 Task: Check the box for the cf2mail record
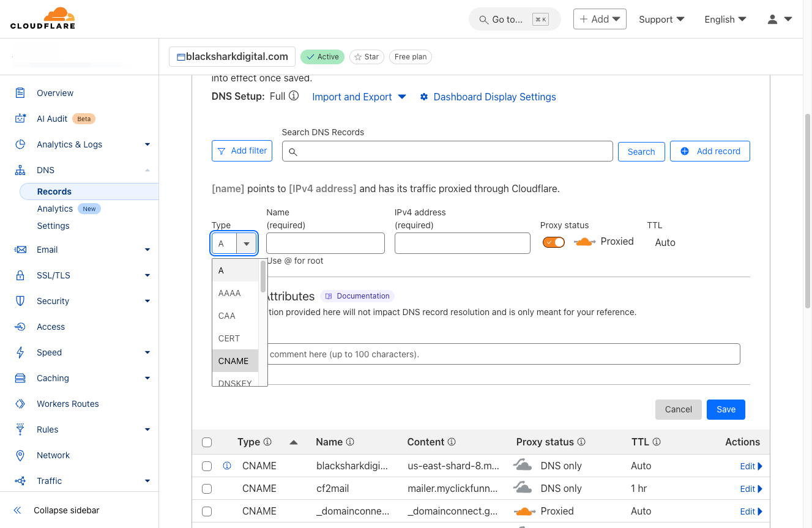(x=207, y=489)
